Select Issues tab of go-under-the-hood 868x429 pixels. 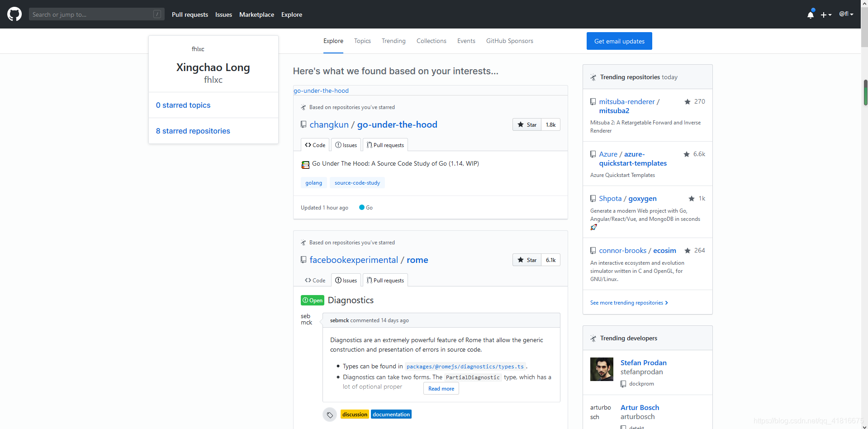346,145
